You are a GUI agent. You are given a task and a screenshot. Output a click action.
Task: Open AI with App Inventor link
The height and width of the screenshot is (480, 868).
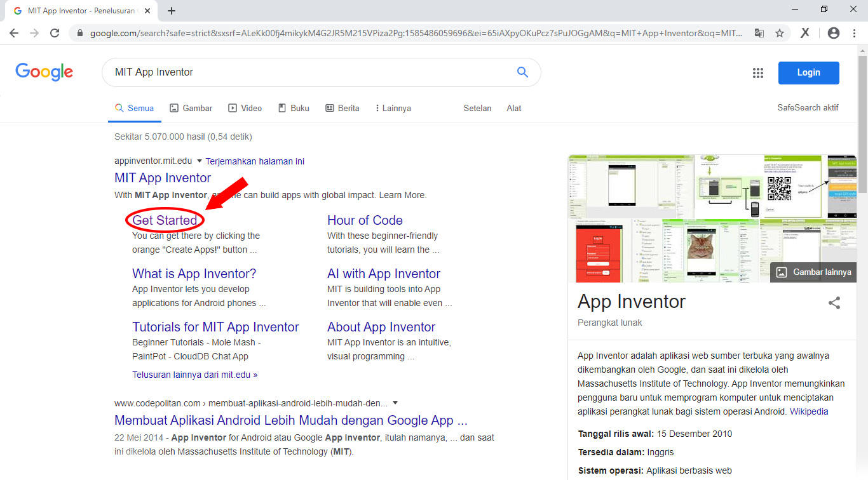tap(384, 274)
